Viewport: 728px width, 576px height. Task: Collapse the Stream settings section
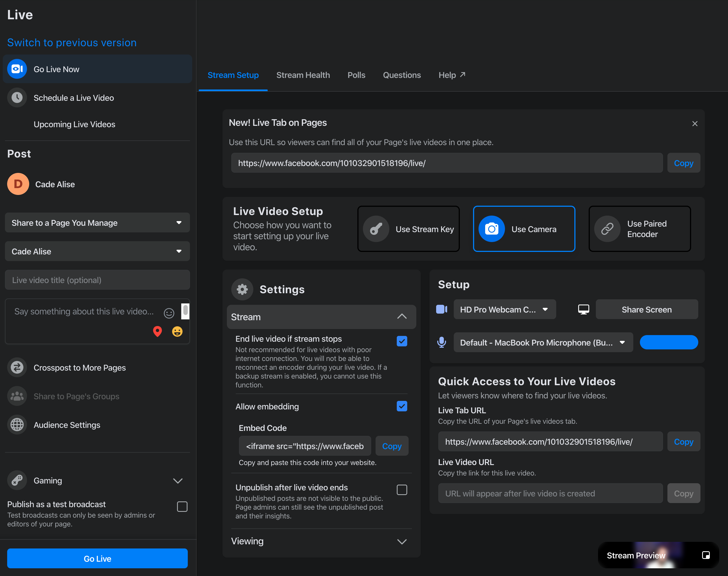click(321, 317)
